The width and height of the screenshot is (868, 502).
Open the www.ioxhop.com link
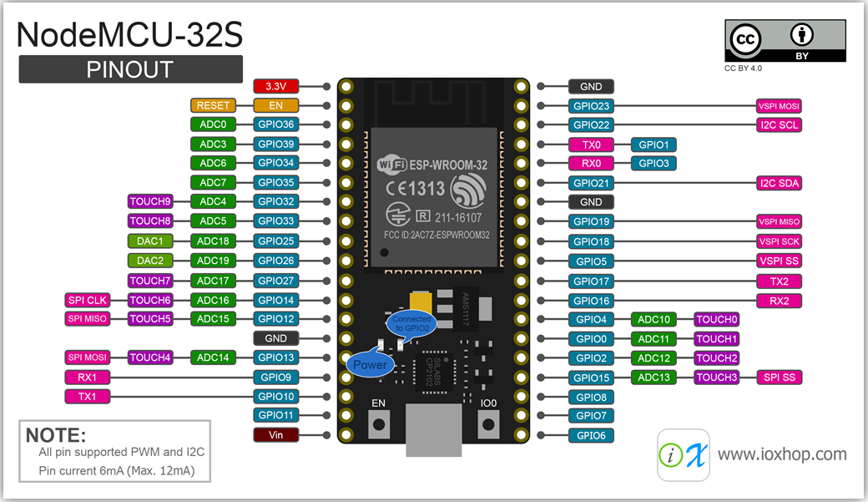(782, 454)
